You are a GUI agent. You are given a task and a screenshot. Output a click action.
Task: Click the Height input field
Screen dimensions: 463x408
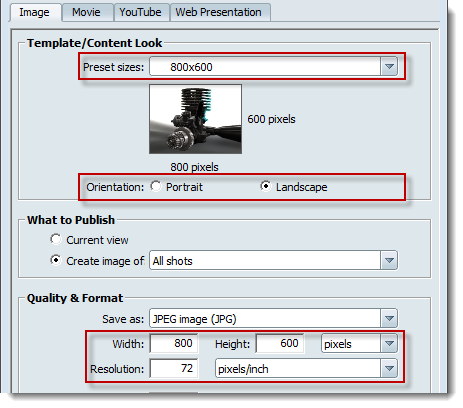(280, 343)
